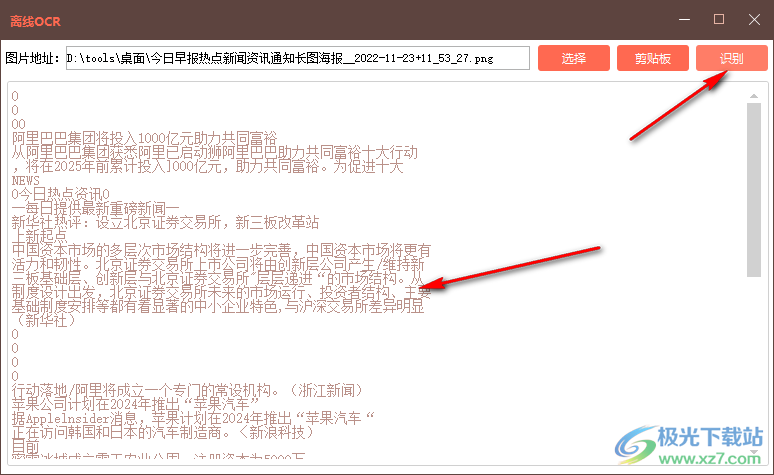Image resolution: width=774 pixels, height=475 pixels.
Task: Click the 离线OCR window title
Action: point(36,21)
